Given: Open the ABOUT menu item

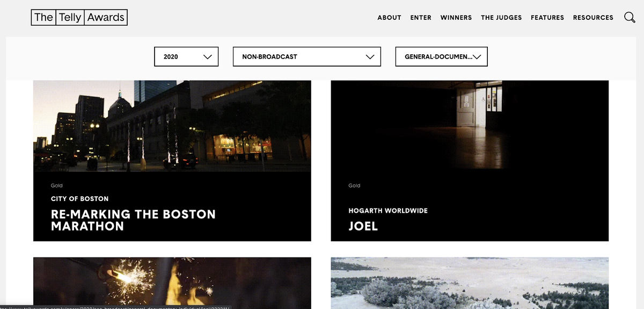Looking at the screenshot, I should (389, 18).
